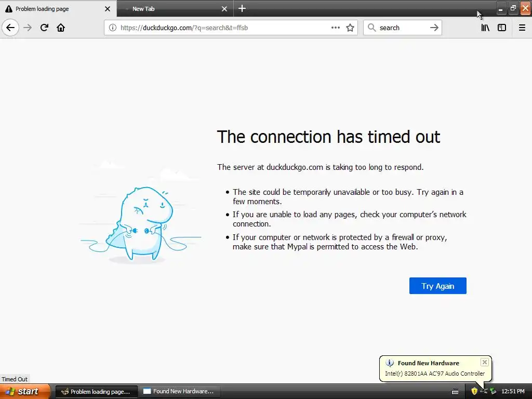Open the Windows start menu
Image resolution: width=532 pixels, height=399 pixels.
click(x=25, y=391)
